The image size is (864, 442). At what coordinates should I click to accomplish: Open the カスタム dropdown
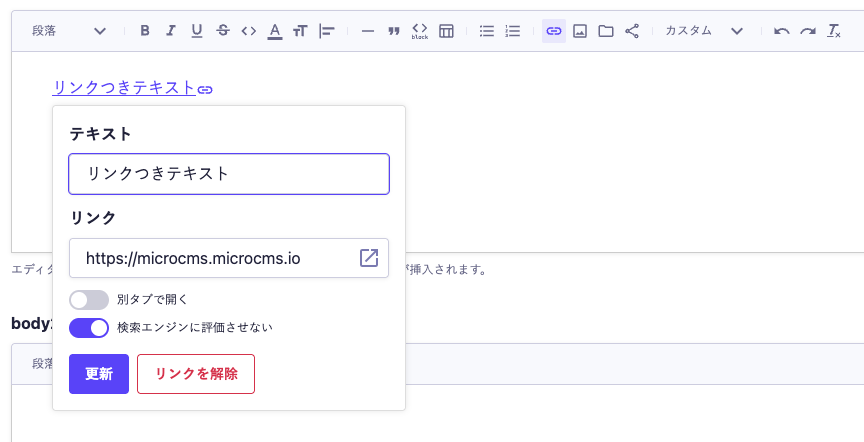(704, 31)
